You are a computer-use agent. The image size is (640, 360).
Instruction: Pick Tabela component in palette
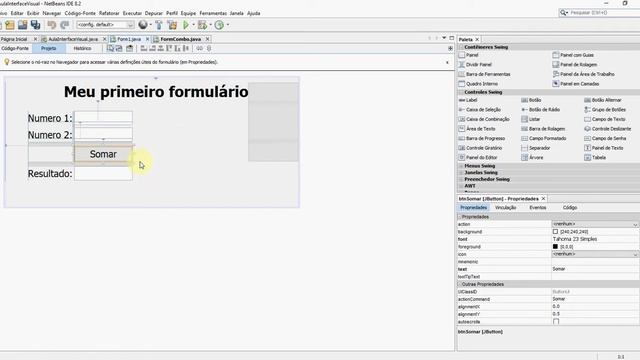coord(595,158)
